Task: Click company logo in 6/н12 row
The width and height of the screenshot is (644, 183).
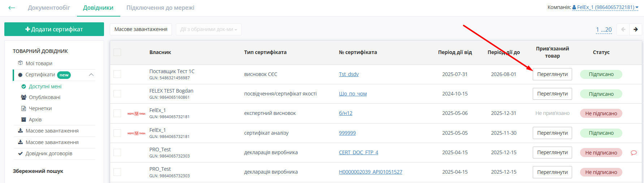Action: pos(136,113)
